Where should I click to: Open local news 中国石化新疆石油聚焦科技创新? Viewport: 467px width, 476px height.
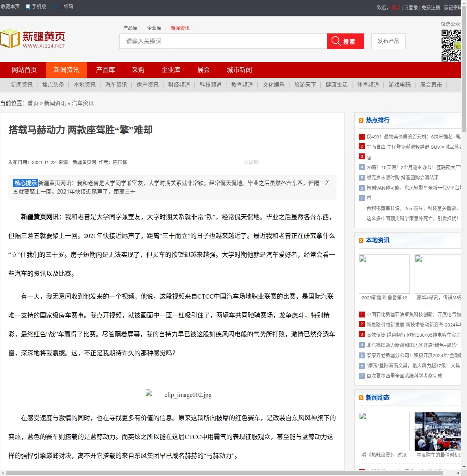[414, 315]
